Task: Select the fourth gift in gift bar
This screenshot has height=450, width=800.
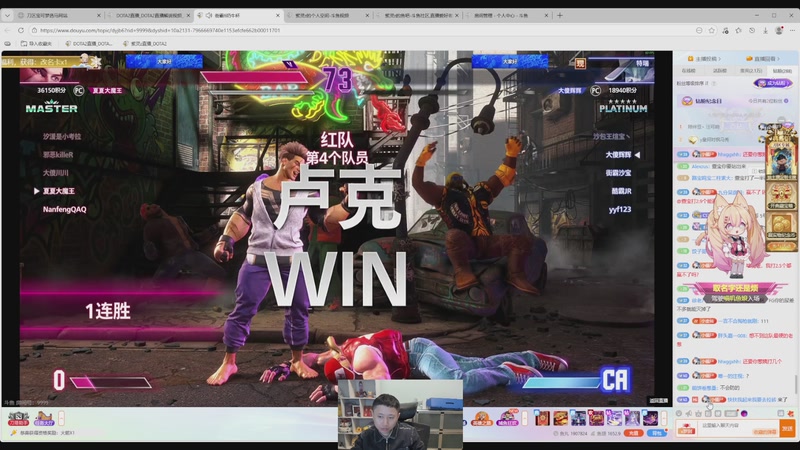Action: [x=596, y=418]
